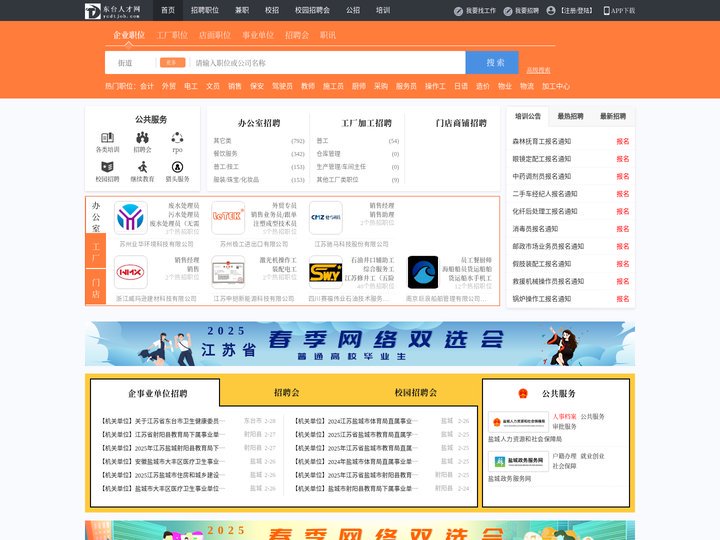Switch to the 事业单位 search tab
This screenshot has height=540, width=720.
[258, 35]
